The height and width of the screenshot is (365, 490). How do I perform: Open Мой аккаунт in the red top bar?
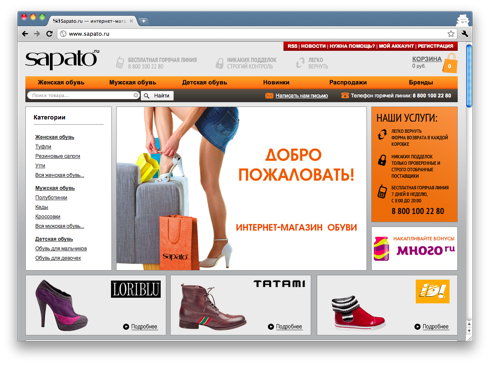pyautogui.click(x=396, y=46)
